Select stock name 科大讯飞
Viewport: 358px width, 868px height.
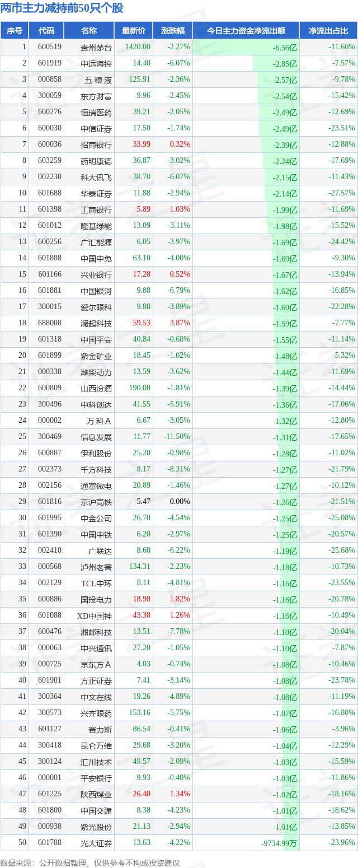point(96,177)
